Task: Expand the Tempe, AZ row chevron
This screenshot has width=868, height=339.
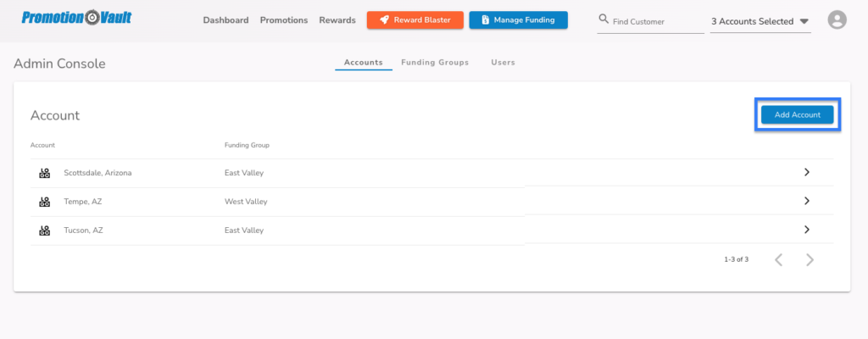Action: pos(807,201)
